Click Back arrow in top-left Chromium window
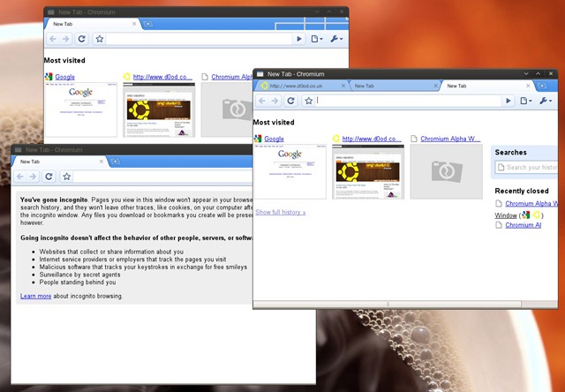This screenshot has width=565, height=392. [53, 39]
